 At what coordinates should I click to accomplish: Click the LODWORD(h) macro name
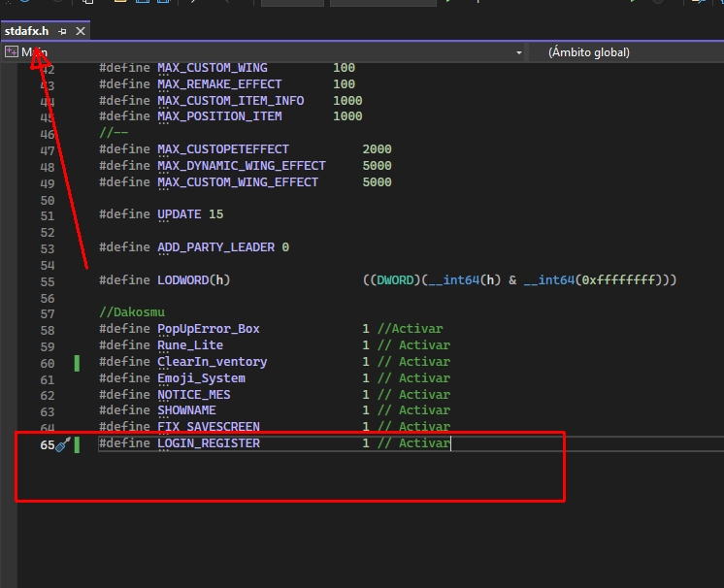tap(193, 280)
